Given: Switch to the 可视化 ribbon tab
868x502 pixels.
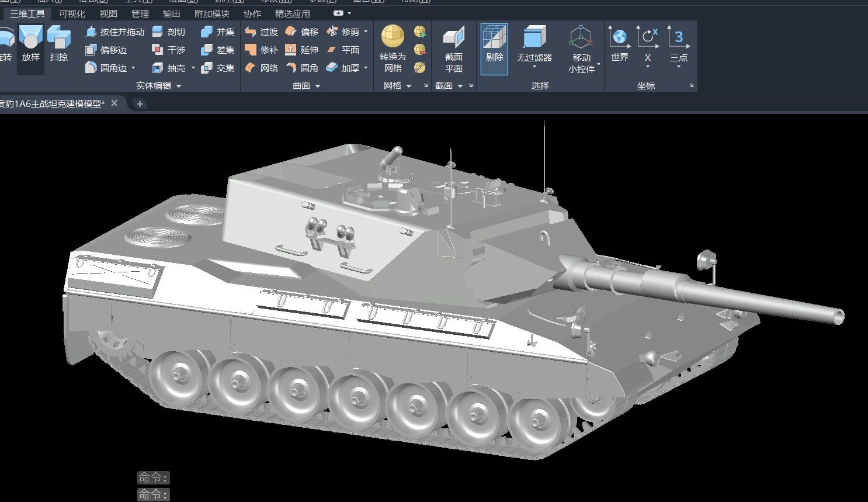Looking at the screenshot, I should pos(72,13).
